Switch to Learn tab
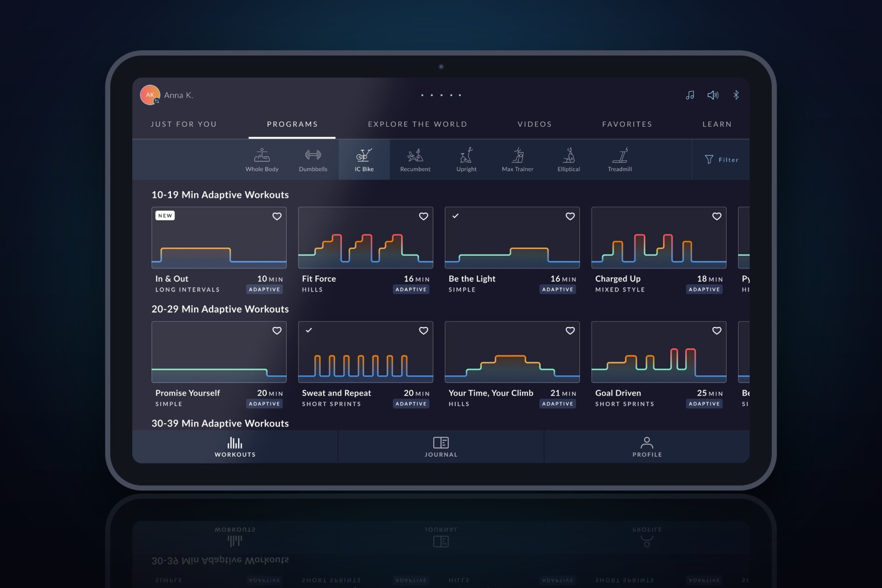 click(717, 124)
